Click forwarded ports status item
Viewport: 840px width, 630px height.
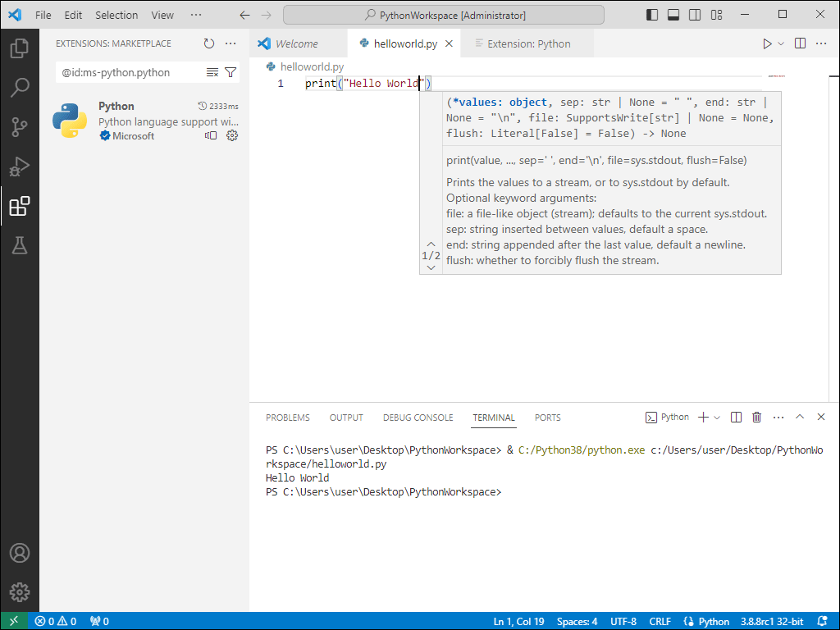(x=99, y=622)
